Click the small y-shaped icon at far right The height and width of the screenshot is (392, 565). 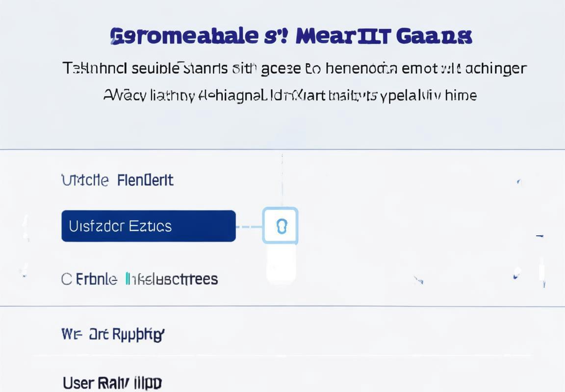click(x=544, y=284)
